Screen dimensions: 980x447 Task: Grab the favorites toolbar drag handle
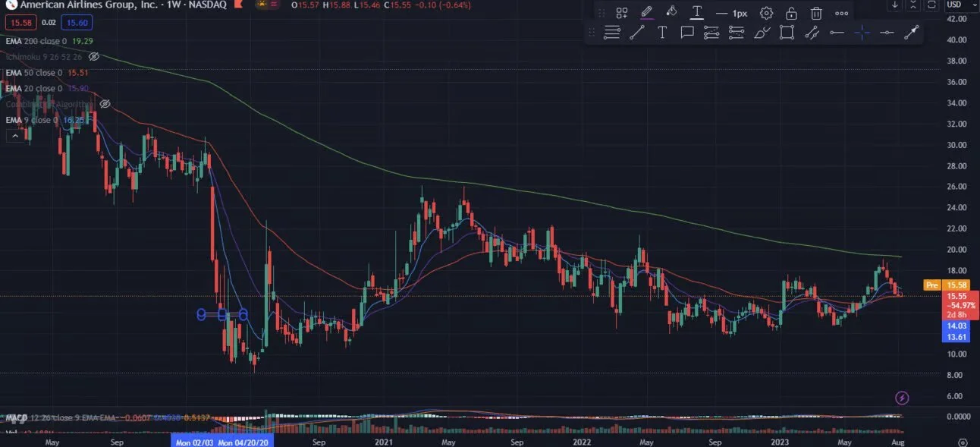[x=592, y=33]
